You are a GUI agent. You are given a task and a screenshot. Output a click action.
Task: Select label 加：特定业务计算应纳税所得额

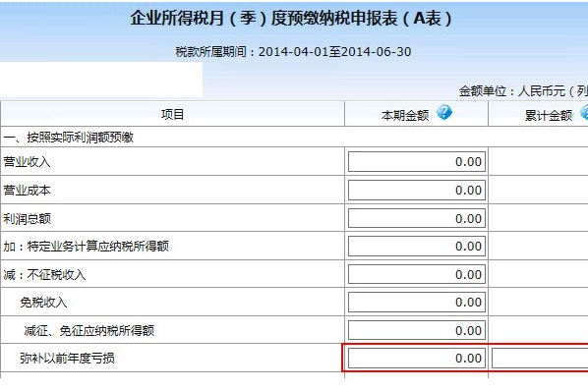86,247
